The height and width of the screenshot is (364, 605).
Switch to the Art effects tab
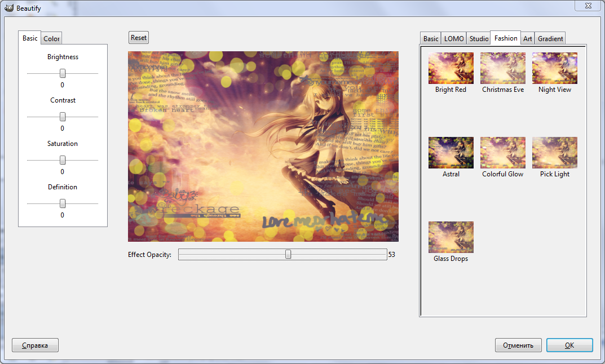[527, 38]
